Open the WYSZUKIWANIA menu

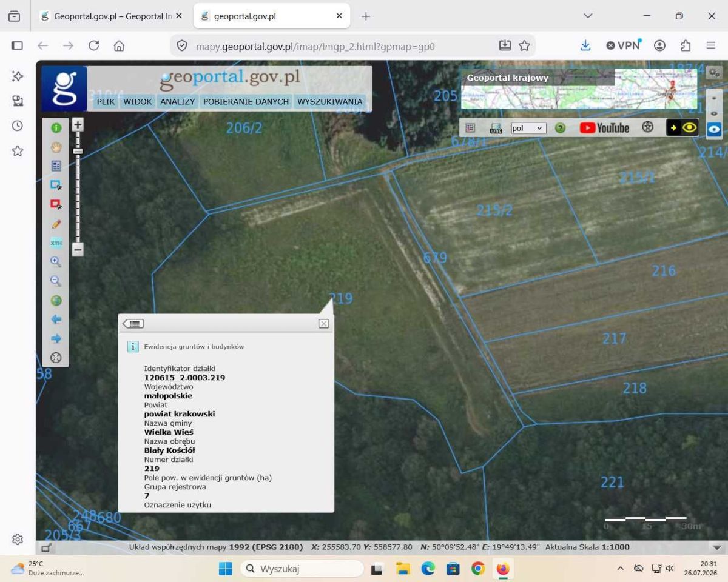(330, 102)
